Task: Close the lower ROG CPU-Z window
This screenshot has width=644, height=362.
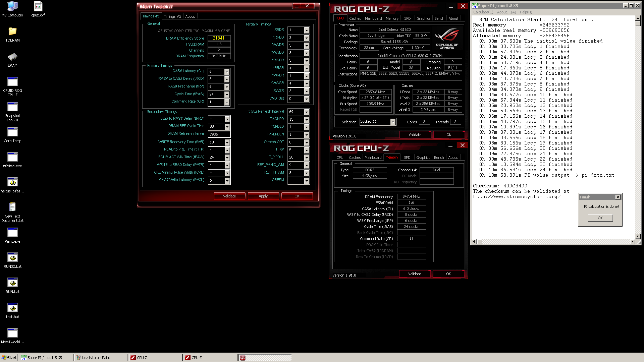Action: (x=463, y=145)
